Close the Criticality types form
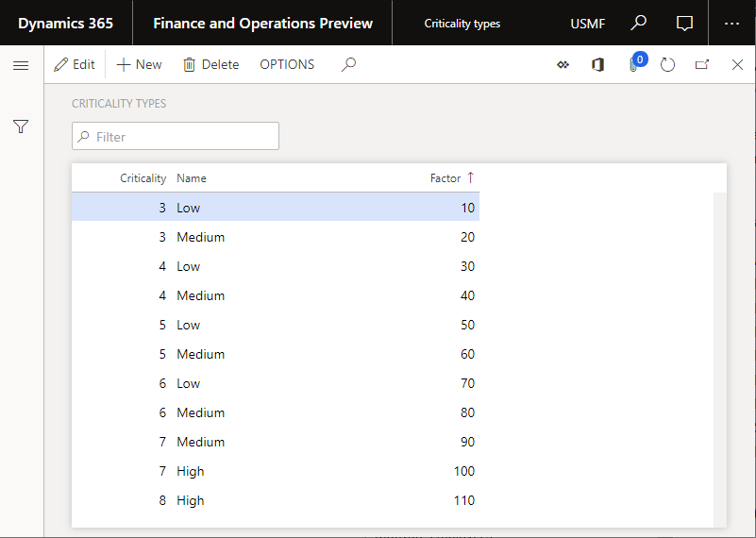This screenshot has height=538, width=756. [x=737, y=64]
